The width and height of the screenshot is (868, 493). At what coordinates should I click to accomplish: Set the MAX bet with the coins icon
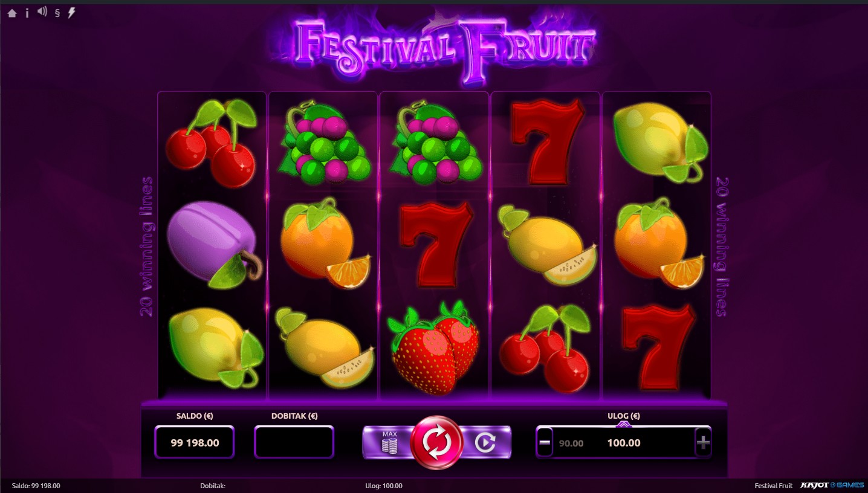[x=389, y=442]
